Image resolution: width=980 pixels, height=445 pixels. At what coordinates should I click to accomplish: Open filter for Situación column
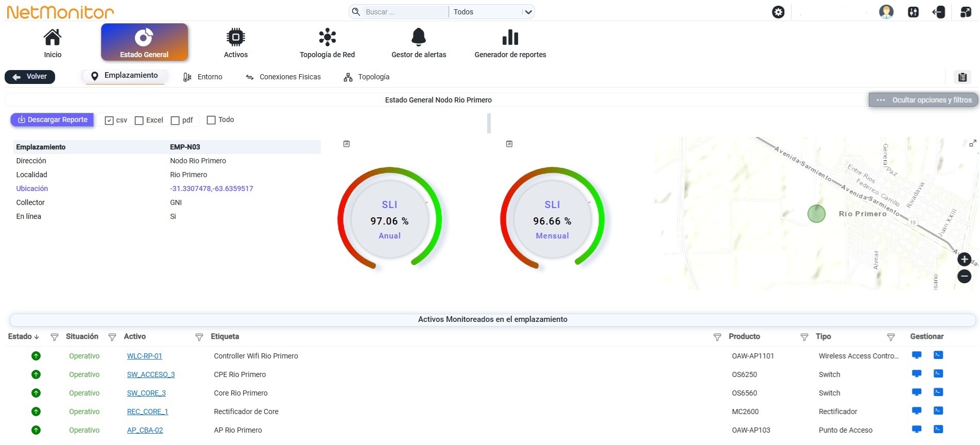tap(112, 337)
